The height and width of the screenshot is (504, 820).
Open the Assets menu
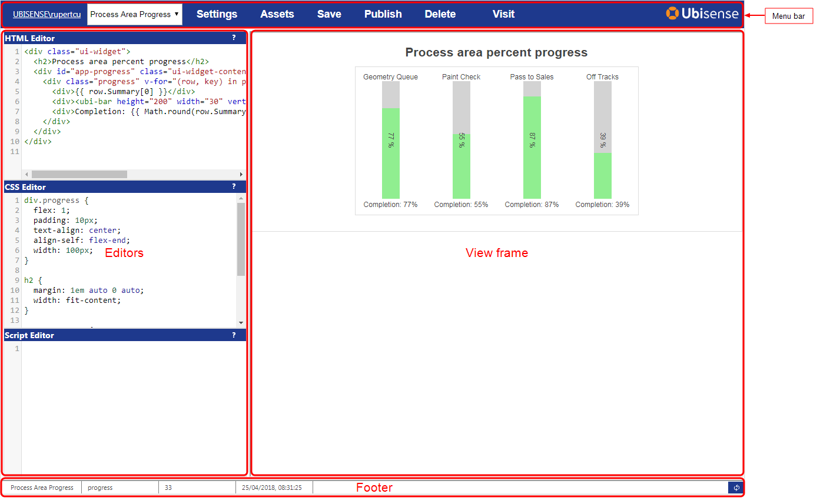pos(277,14)
